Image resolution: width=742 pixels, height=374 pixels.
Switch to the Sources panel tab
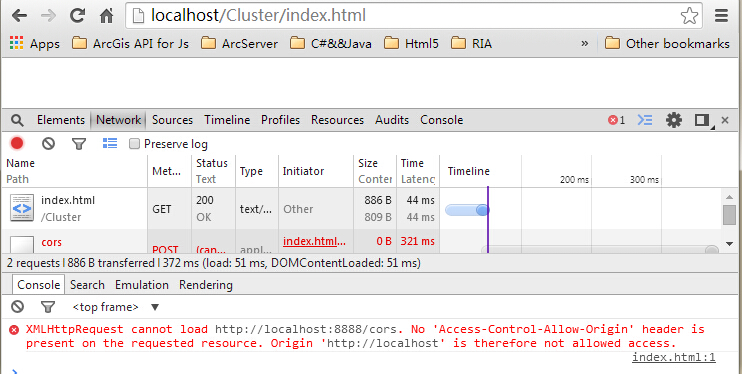click(x=172, y=120)
